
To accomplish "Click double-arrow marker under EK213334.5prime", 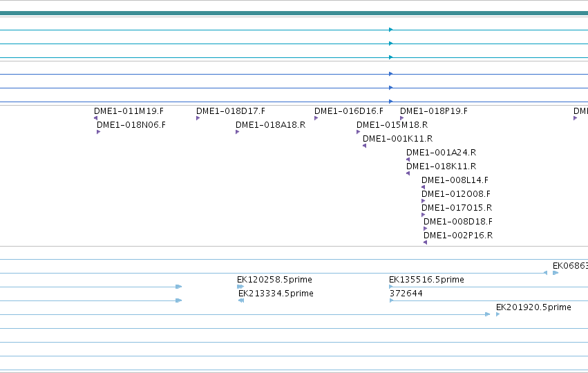I will point(241,300).
